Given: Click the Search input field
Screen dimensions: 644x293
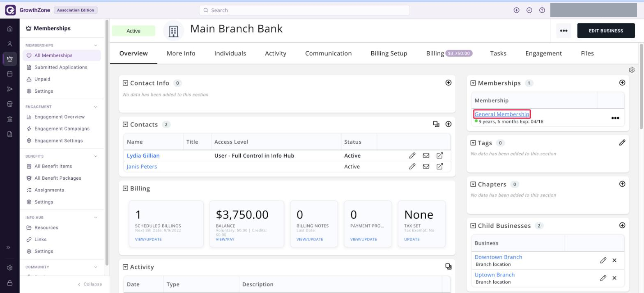Looking at the screenshot, I should [304, 10].
